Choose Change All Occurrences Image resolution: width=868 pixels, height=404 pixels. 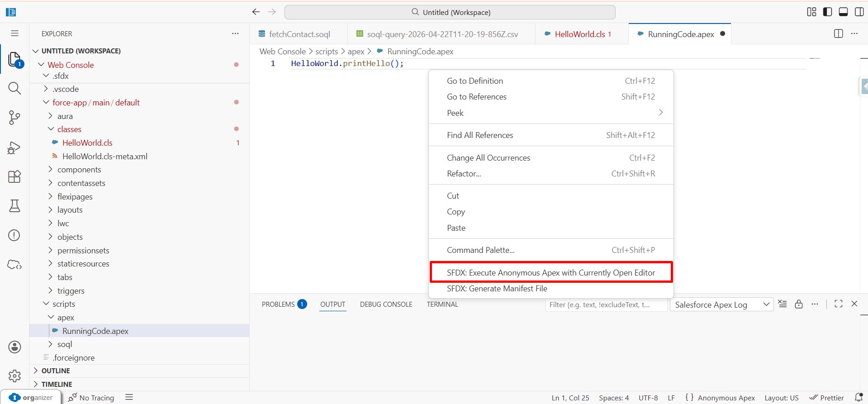coord(551,158)
